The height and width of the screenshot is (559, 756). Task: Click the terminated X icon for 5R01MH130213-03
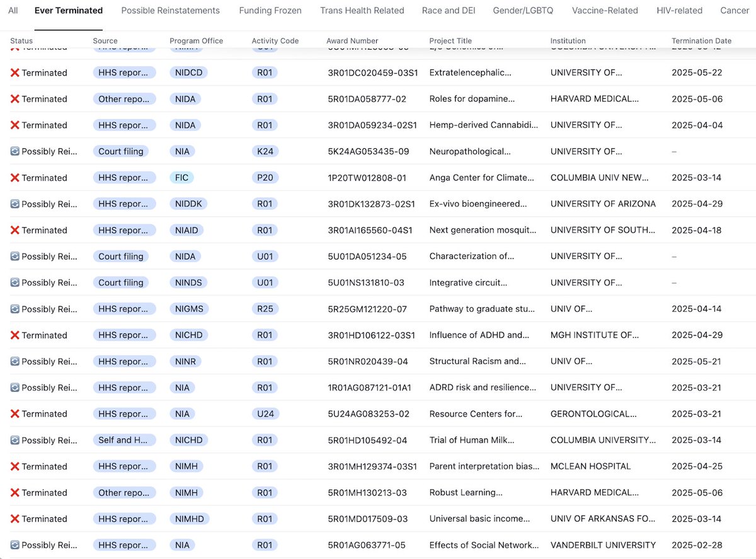click(15, 493)
